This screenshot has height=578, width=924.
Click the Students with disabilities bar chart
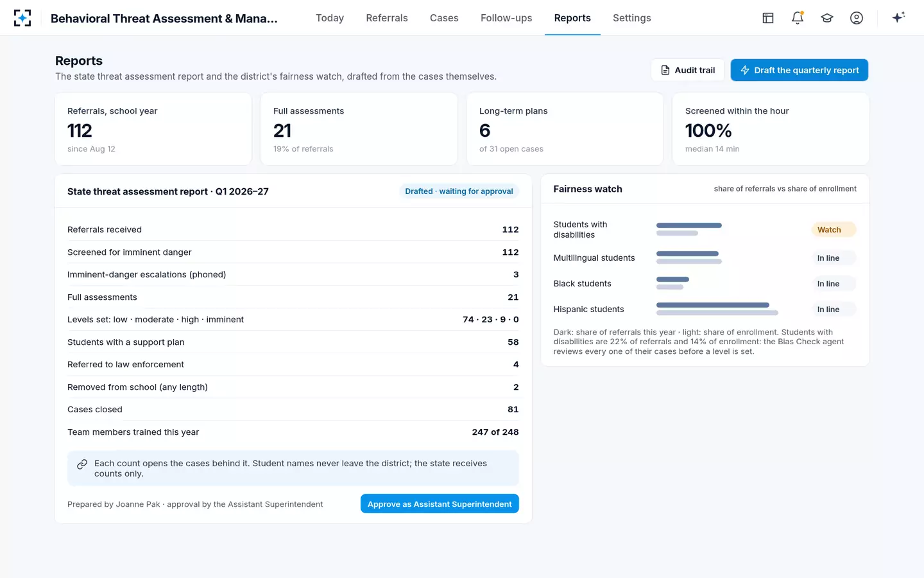pyautogui.click(x=689, y=229)
